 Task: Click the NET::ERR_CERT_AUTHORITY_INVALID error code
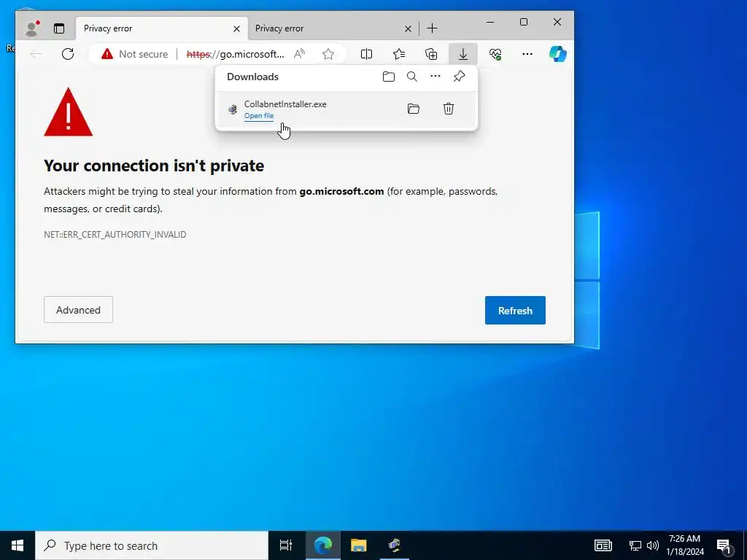click(x=115, y=235)
